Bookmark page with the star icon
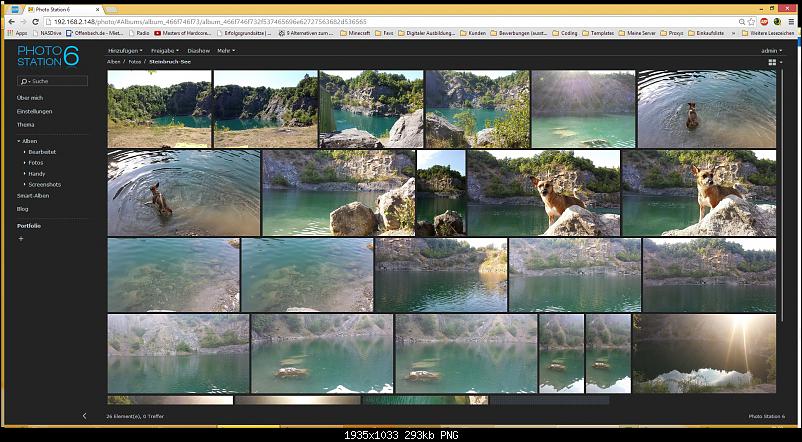802x442 pixels. click(750, 21)
